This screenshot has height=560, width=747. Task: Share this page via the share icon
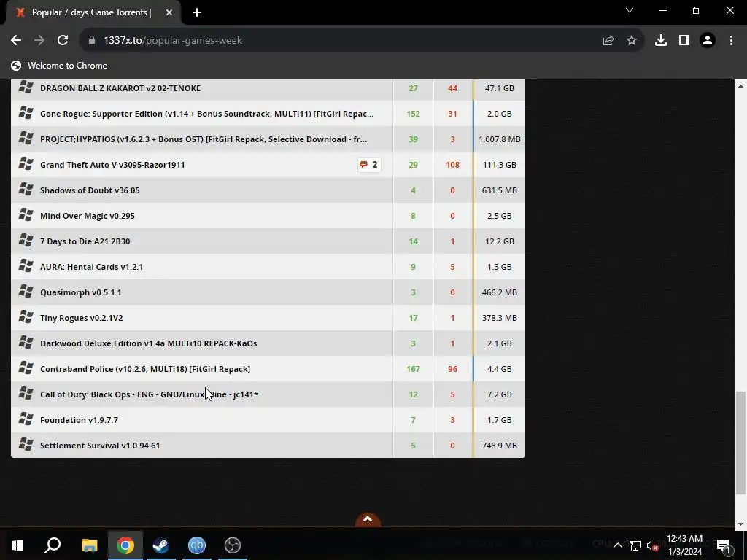pyautogui.click(x=608, y=41)
